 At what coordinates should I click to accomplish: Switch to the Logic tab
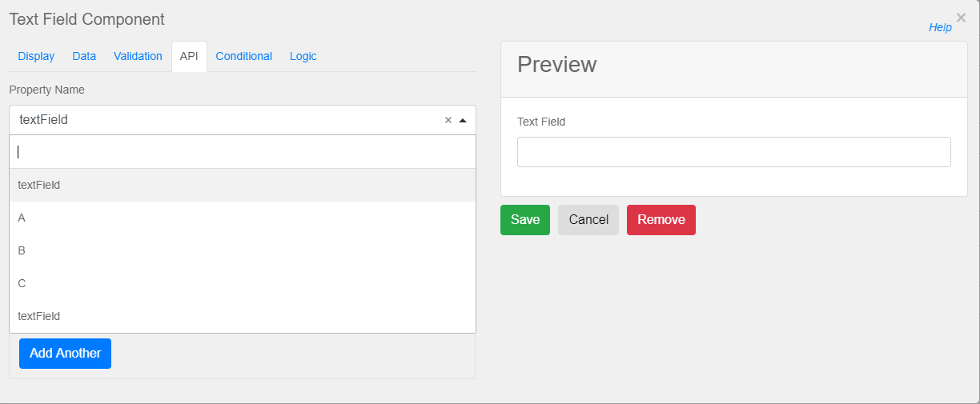303,56
